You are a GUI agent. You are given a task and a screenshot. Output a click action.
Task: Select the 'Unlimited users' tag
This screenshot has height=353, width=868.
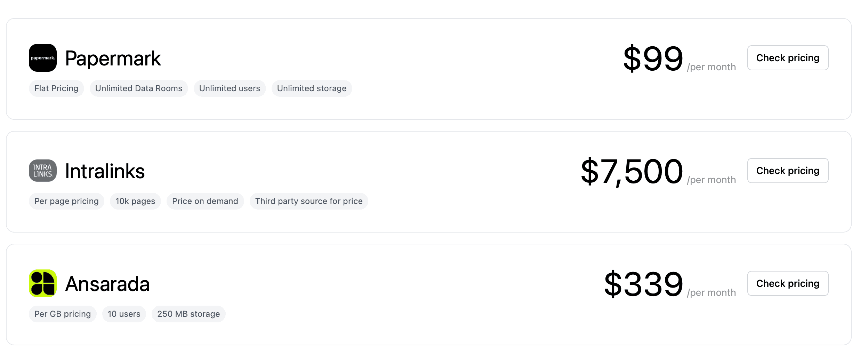click(x=230, y=88)
